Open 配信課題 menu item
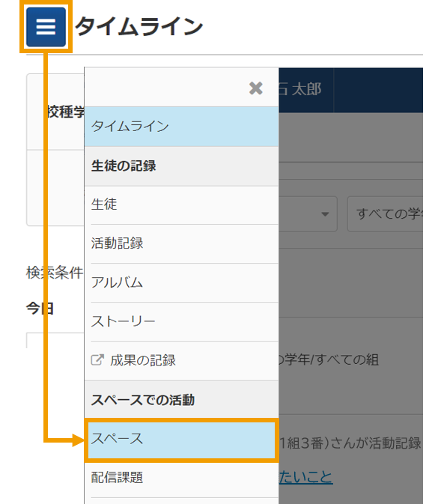The height and width of the screenshot is (504, 429). coord(182,478)
